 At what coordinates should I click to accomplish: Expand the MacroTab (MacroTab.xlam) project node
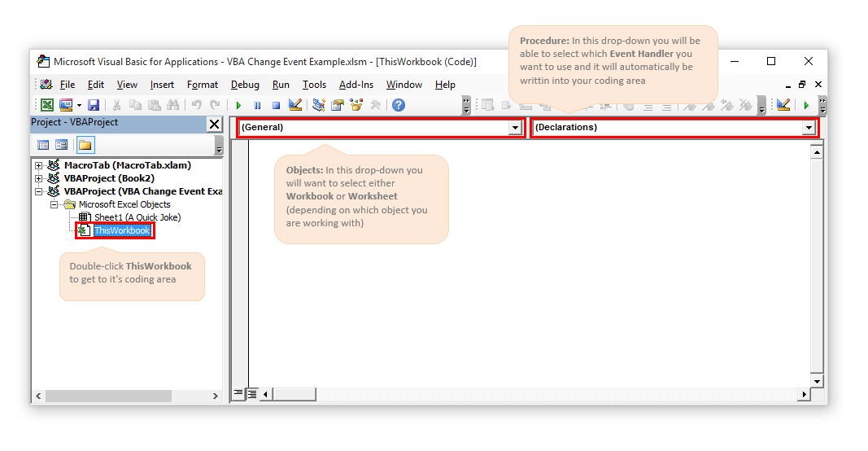coord(38,165)
